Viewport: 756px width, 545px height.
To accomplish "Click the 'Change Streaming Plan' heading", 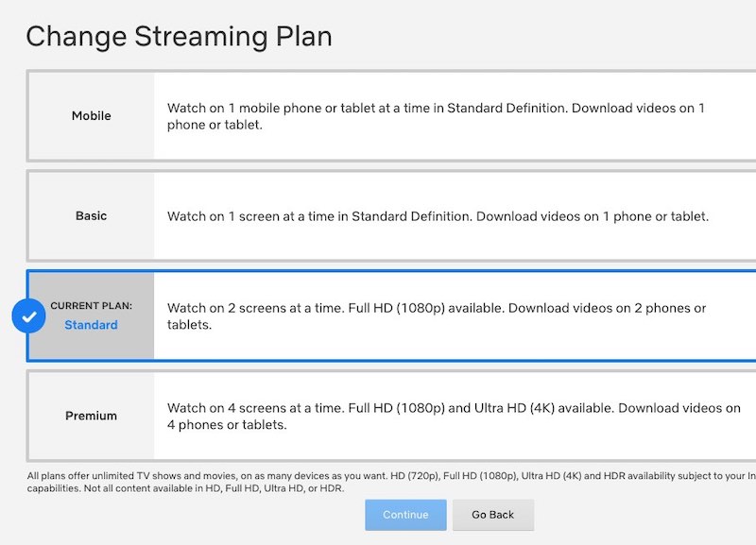I will click(180, 37).
